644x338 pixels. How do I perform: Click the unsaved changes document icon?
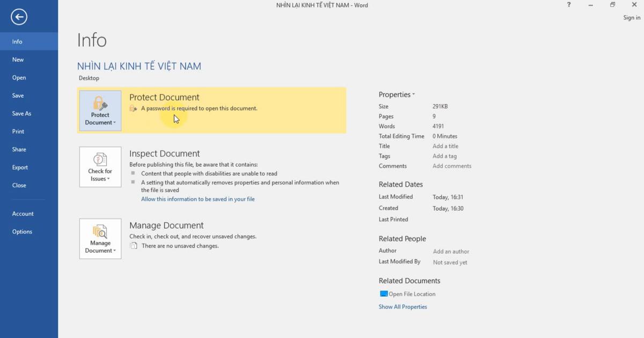coord(133,246)
